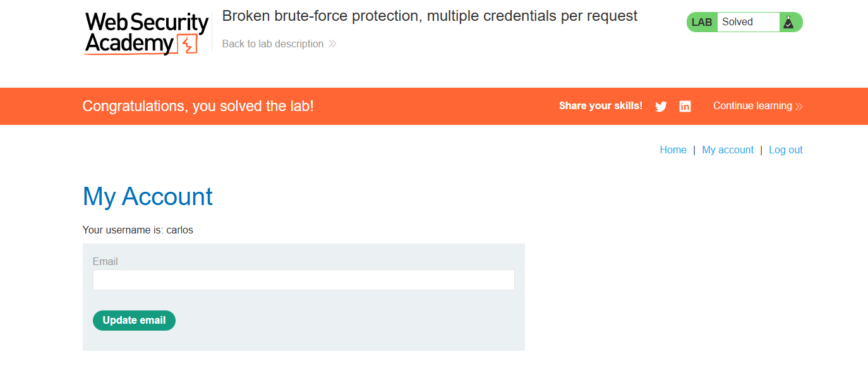868x383 pixels.
Task: Click the green LAB badge
Action: (702, 22)
